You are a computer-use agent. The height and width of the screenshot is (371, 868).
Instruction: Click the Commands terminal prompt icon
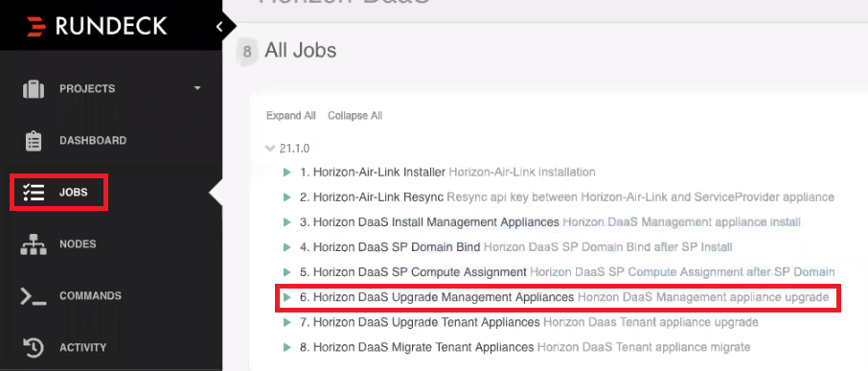tap(34, 296)
